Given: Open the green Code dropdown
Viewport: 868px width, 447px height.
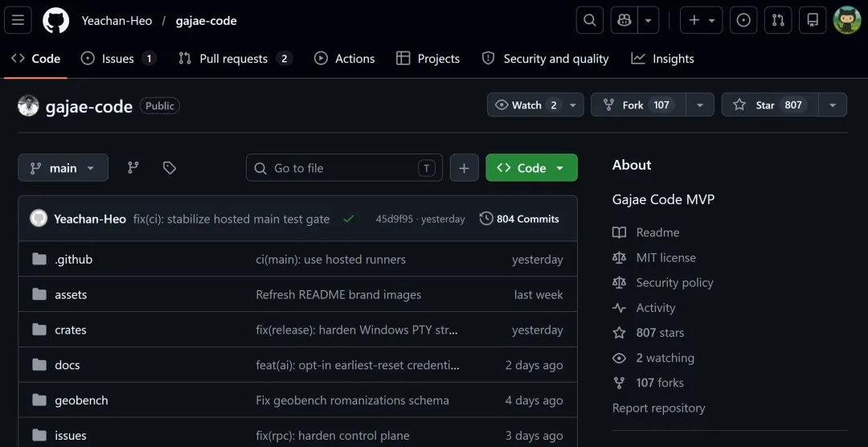Looking at the screenshot, I should (x=531, y=168).
